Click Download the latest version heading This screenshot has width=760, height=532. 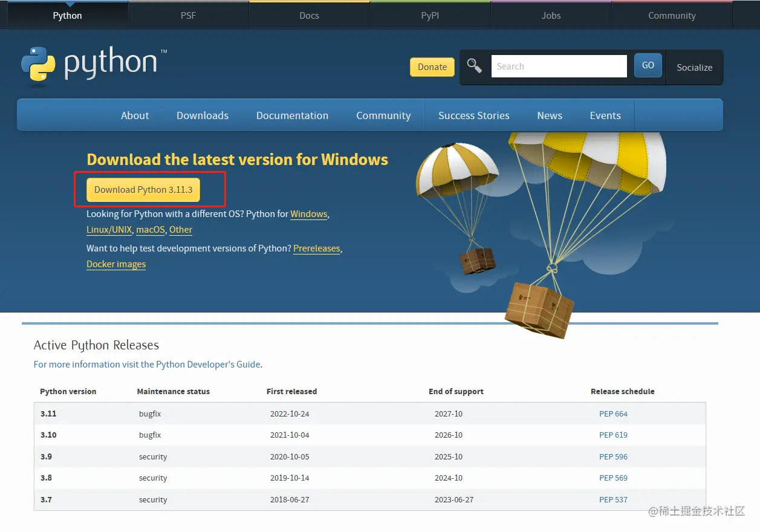(238, 160)
